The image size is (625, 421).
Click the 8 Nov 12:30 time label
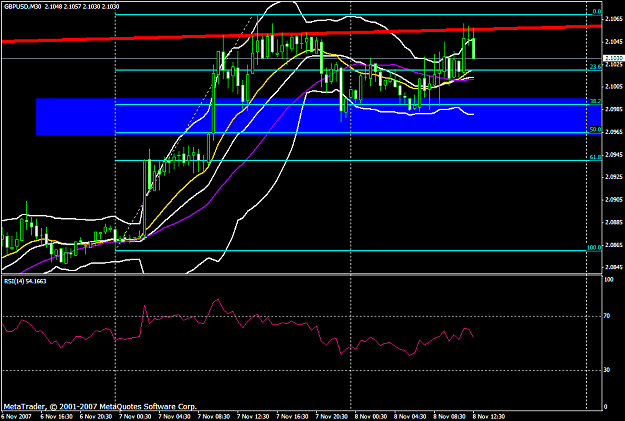tap(489, 416)
